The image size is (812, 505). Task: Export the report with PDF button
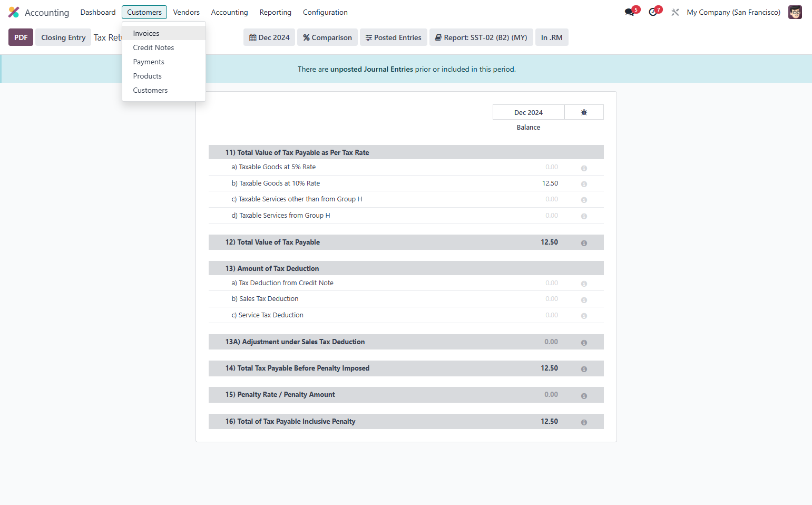coord(21,37)
